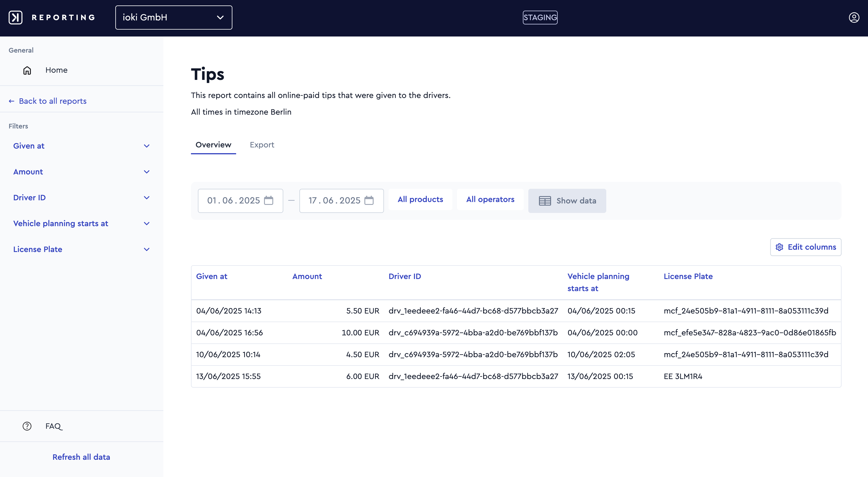The image size is (868, 477).
Task: Click Refresh all data
Action: point(81,457)
